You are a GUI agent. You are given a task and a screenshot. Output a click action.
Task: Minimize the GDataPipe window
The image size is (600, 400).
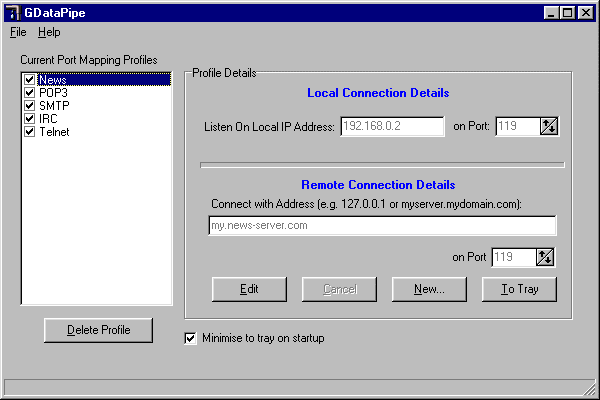coord(551,13)
